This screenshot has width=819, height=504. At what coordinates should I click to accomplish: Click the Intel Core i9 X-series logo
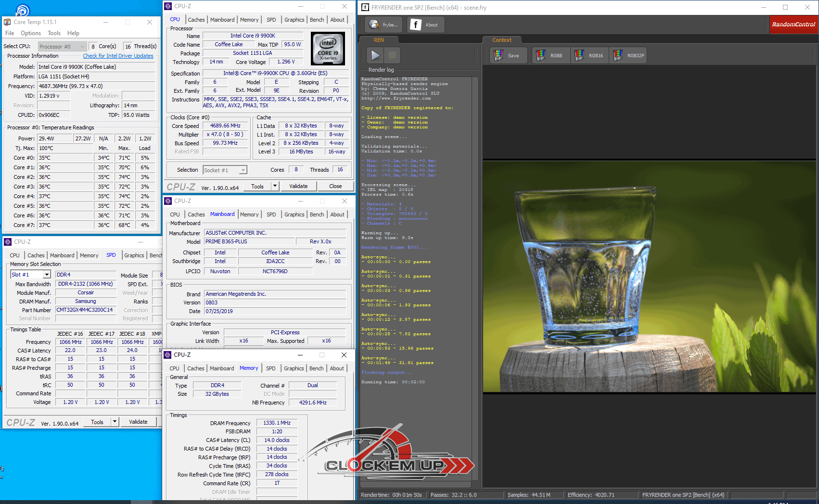pos(328,49)
